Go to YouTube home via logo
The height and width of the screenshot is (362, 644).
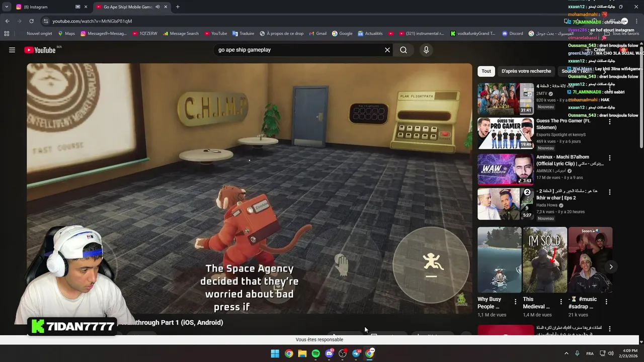pos(40,50)
